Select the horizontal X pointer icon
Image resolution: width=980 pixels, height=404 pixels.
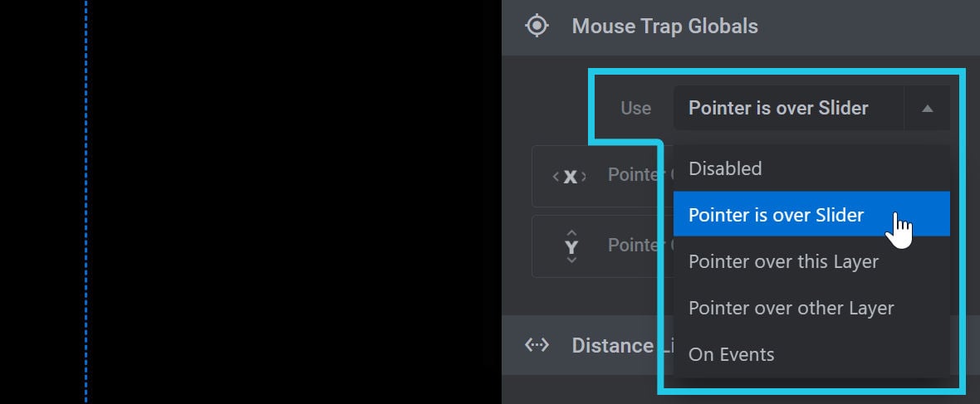(x=570, y=177)
